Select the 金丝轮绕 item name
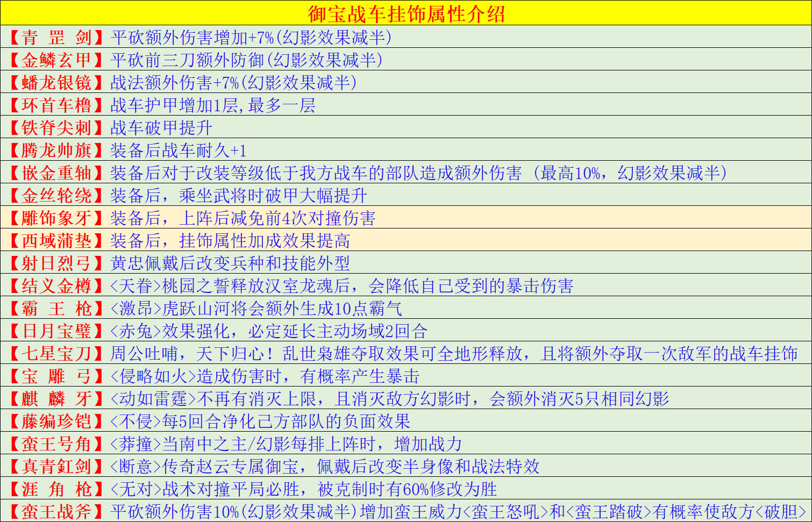The height and width of the screenshot is (522, 812). point(56,196)
